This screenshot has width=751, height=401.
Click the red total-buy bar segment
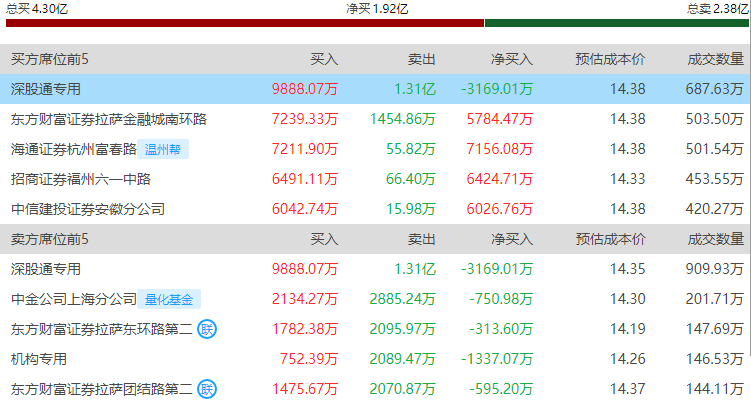245,23
